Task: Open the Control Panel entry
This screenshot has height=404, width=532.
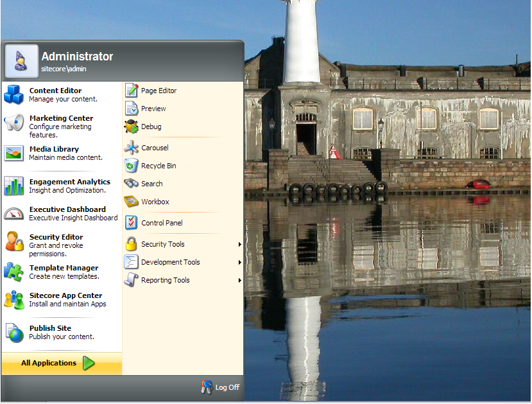Action: click(162, 223)
